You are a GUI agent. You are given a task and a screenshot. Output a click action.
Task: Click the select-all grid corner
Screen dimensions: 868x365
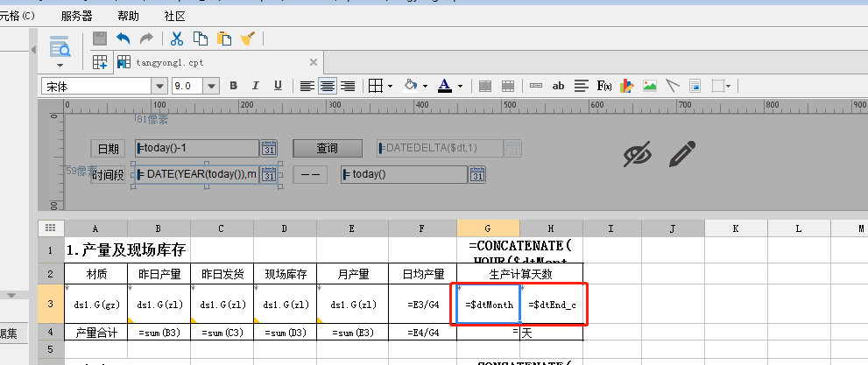tap(51, 228)
